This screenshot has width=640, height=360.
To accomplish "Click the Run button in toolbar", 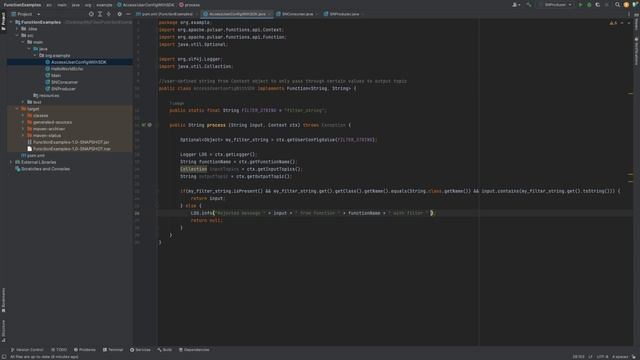I will (x=580, y=5).
